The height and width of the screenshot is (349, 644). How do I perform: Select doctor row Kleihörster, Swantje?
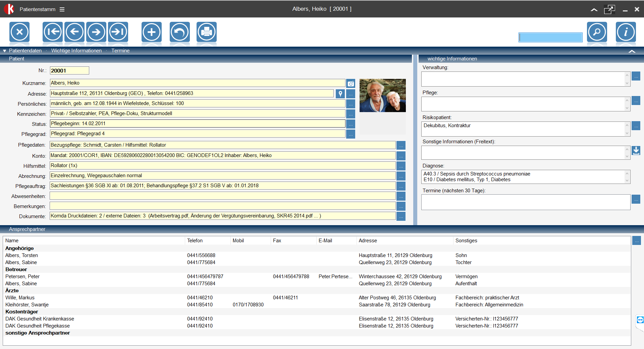click(x=317, y=305)
